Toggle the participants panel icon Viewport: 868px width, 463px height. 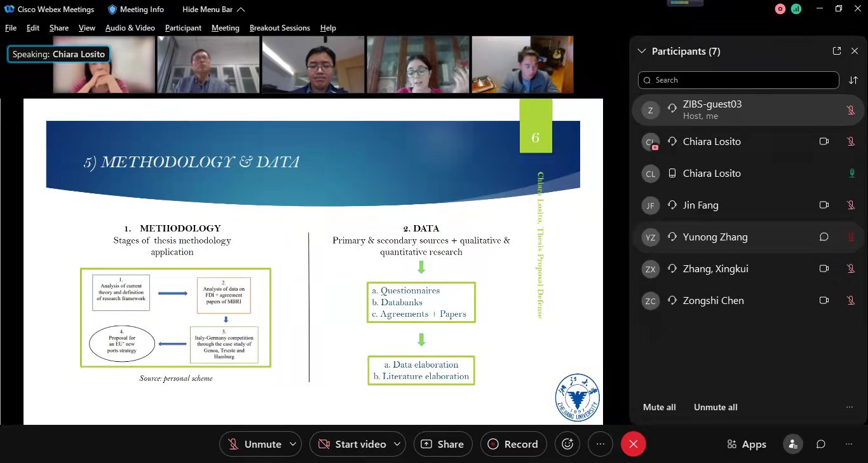[792, 444]
